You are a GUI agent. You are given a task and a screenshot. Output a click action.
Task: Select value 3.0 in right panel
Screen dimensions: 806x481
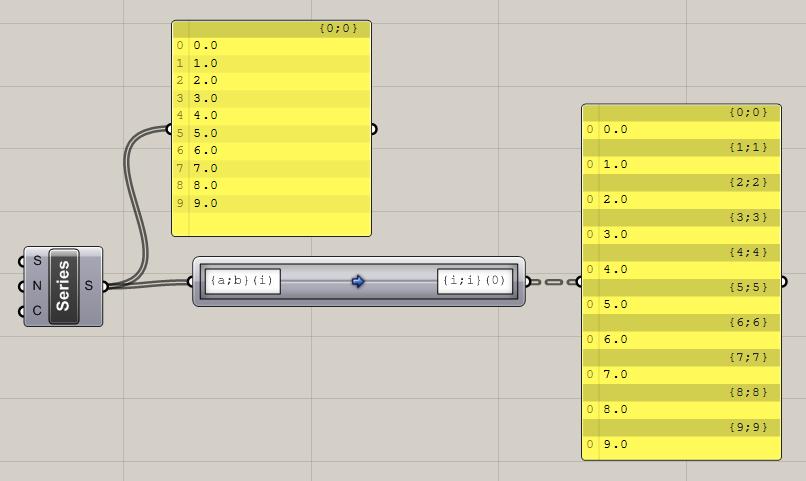pos(616,234)
